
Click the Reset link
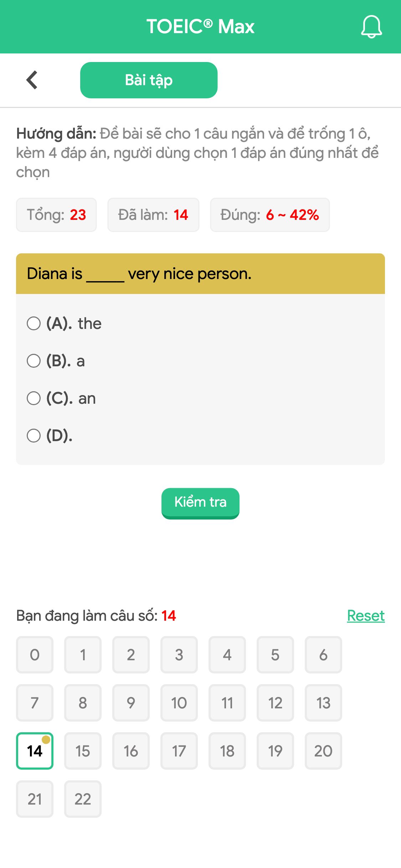pos(365,615)
